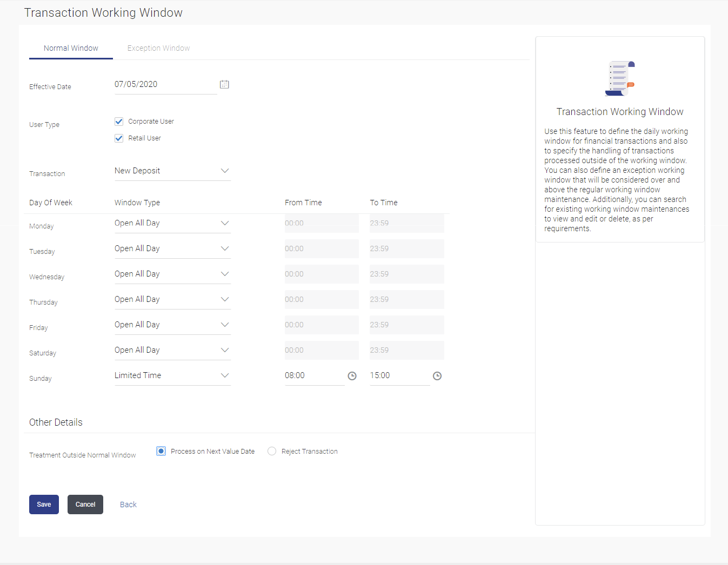Click the Save button
The height and width of the screenshot is (565, 728).
[44, 505]
